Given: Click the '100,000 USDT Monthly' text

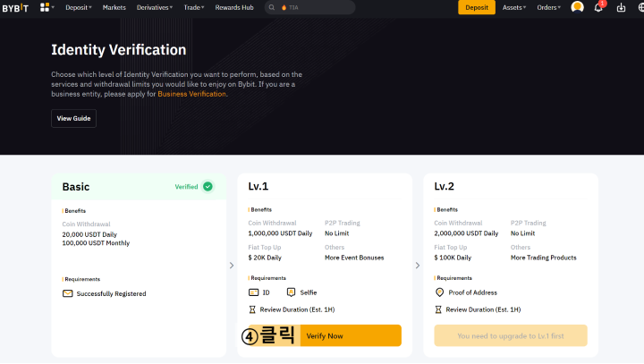Looking at the screenshot, I should [x=96, y=243].
